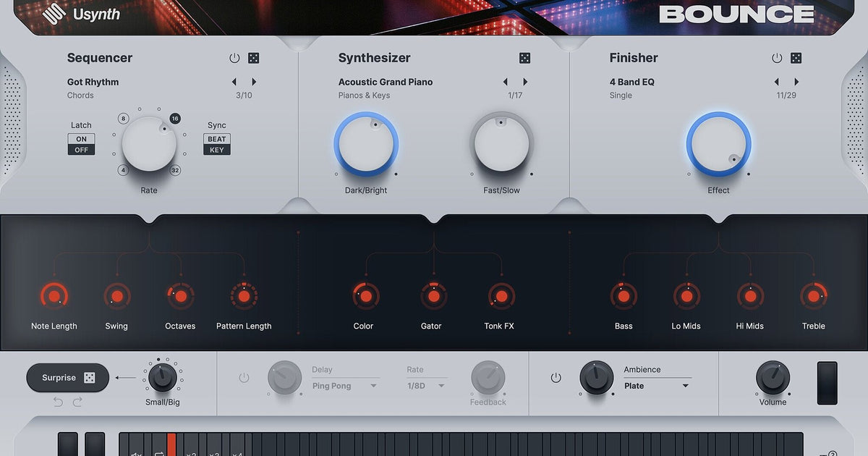Click the Ambience amount knob
The width and height of the screenshot is (868, 456).
[597, 378]
